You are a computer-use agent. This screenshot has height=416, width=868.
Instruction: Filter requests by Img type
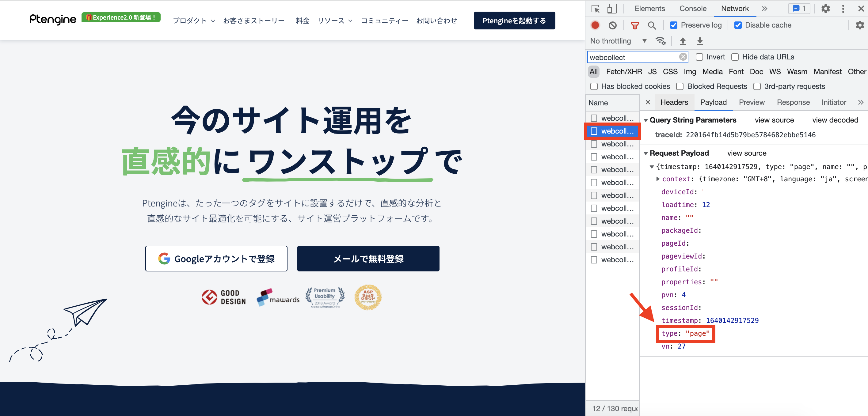690,72
